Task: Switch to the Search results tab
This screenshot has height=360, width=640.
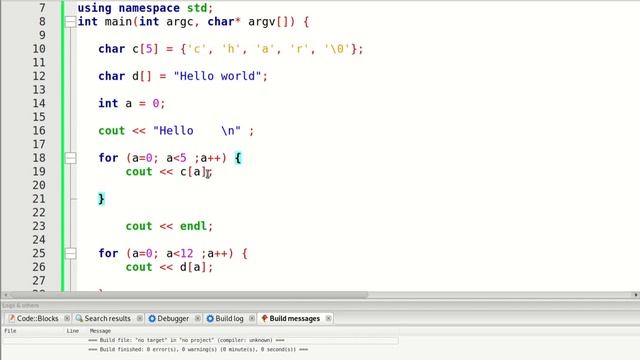Action: click(107, 318)
